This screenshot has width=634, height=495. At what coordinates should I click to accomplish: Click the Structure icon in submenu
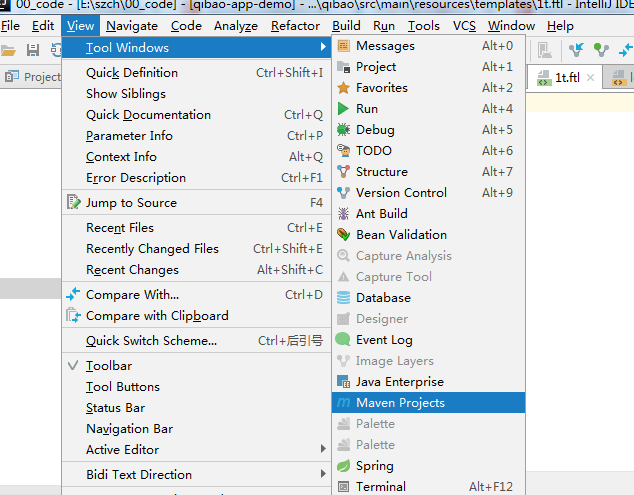(x=343, y=171)
